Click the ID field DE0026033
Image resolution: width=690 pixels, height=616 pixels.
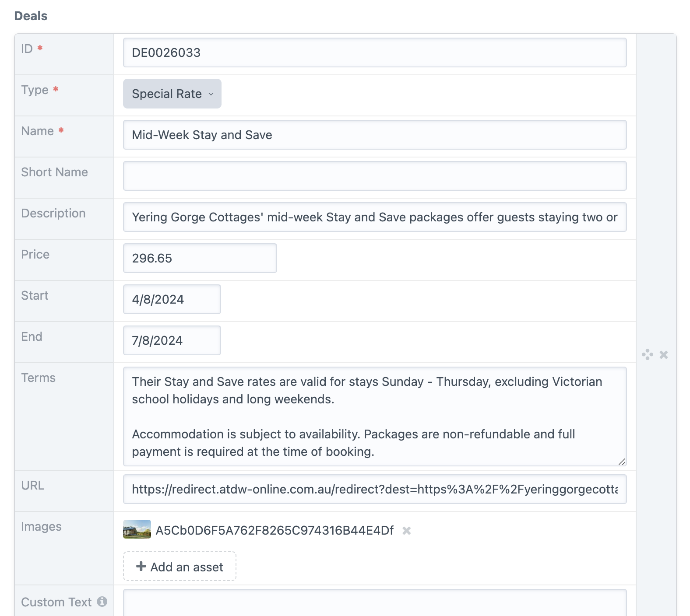[x=375, y=52]
